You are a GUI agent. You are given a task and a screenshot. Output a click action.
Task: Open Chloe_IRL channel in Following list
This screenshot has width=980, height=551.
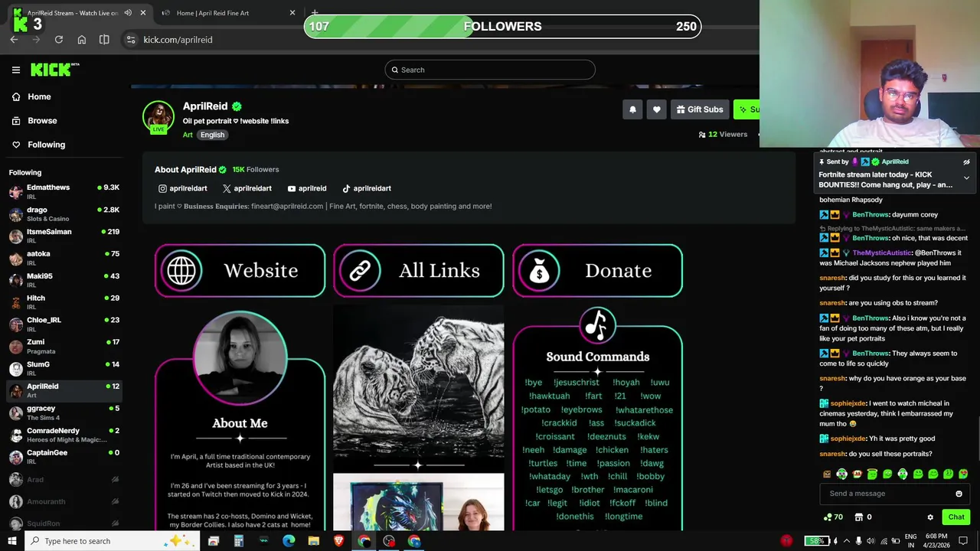tap(64, 324)
